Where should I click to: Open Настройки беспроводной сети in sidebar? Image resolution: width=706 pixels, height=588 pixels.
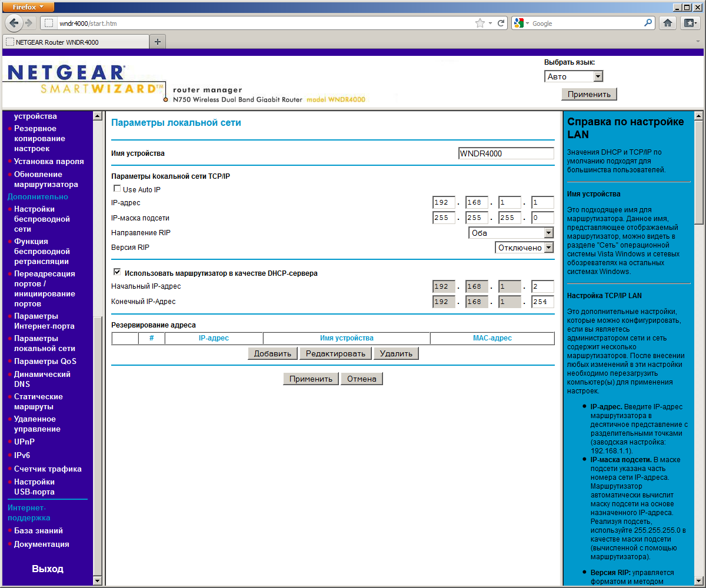[42, 219]
